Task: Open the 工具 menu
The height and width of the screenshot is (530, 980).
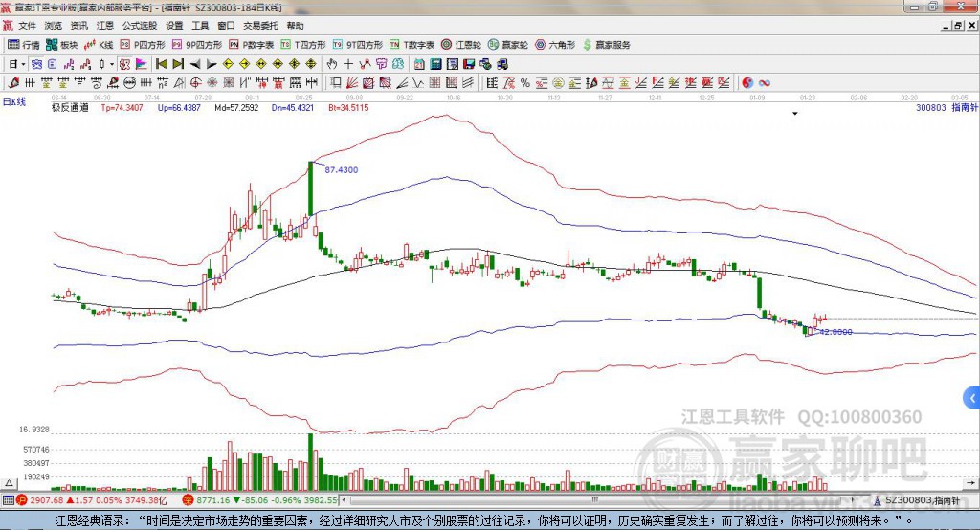Action: point(200,26)
